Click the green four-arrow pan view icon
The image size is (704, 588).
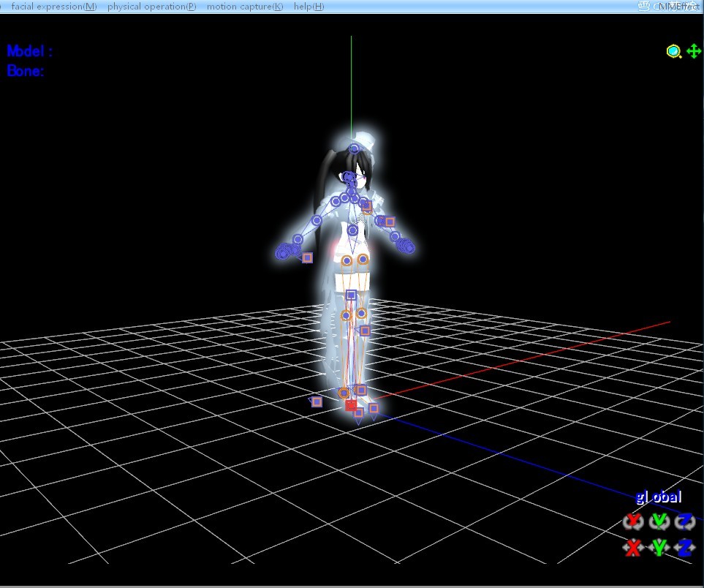[694, 51]
